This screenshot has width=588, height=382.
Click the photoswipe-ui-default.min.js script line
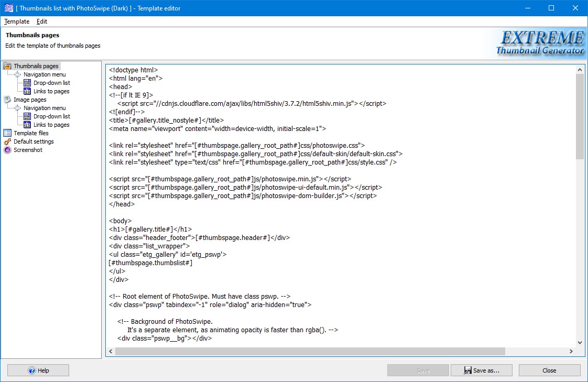pyautogui.click(x=246, y=188)
